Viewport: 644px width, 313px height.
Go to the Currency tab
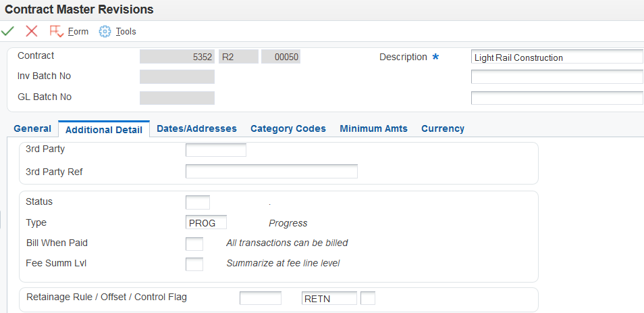click(443, 128)
